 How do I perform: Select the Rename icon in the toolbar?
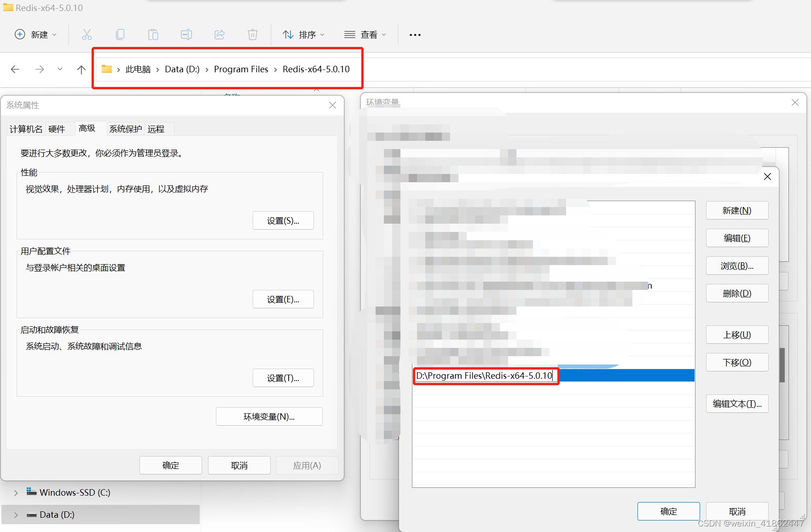pyautogui.click(x=186, y=34)
